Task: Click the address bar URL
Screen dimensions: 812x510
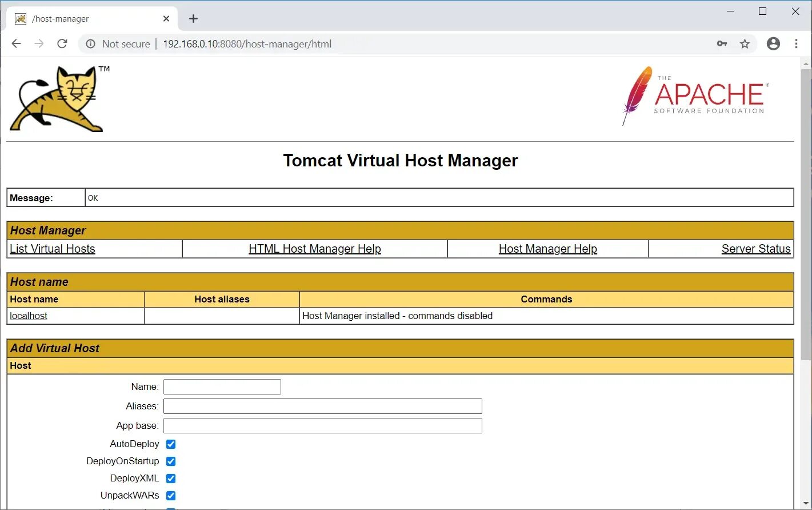Action: (247, 44)
